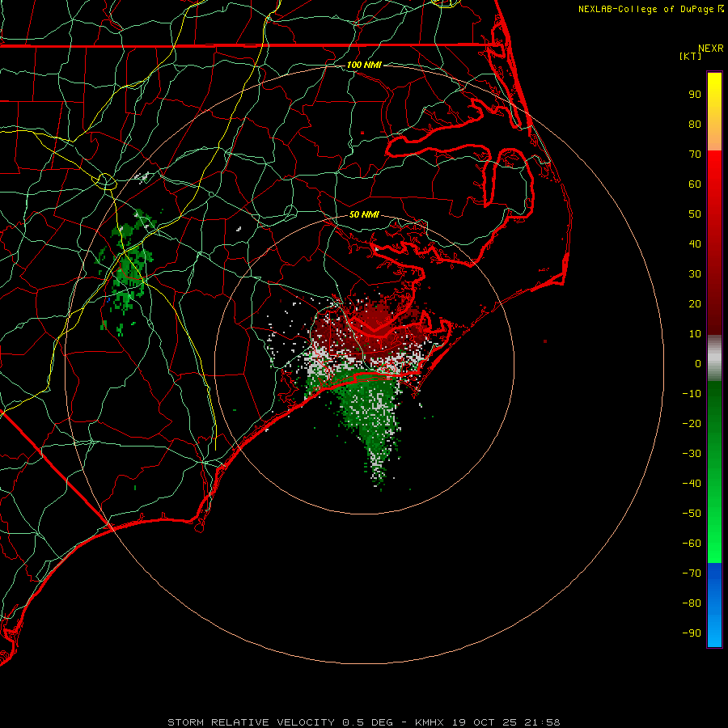Select the -60 value on the velocity scale
The height and width of the screenshot is (728, 728).
coord(692,544)
